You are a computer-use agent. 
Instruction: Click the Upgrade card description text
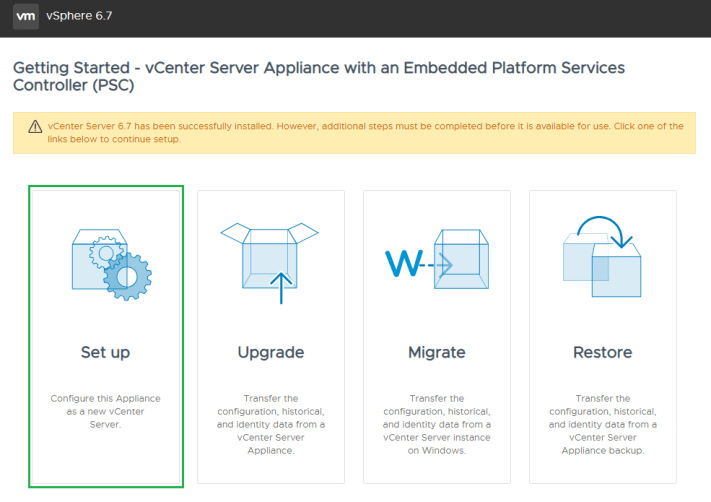[270, 424]
